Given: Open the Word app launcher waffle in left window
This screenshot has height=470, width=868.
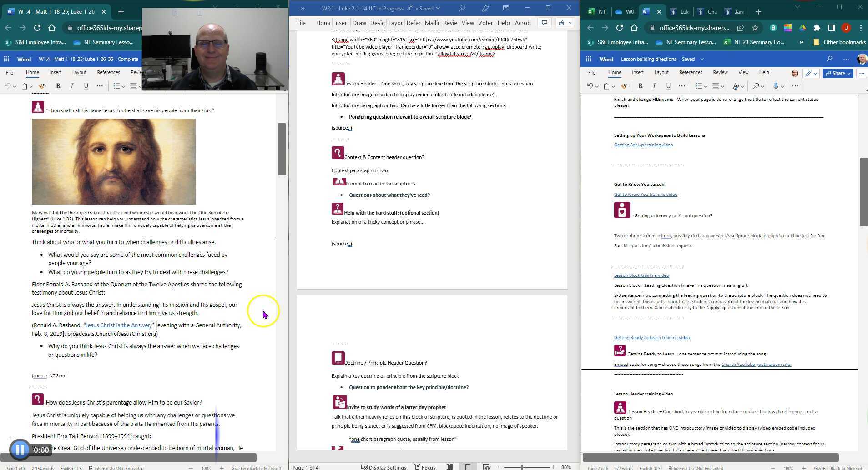Looking at the screenshot, I should tap(6, 59).
